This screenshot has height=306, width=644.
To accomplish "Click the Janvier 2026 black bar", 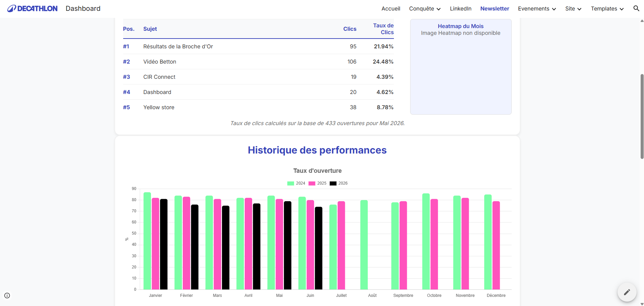I will coord(164,244).
